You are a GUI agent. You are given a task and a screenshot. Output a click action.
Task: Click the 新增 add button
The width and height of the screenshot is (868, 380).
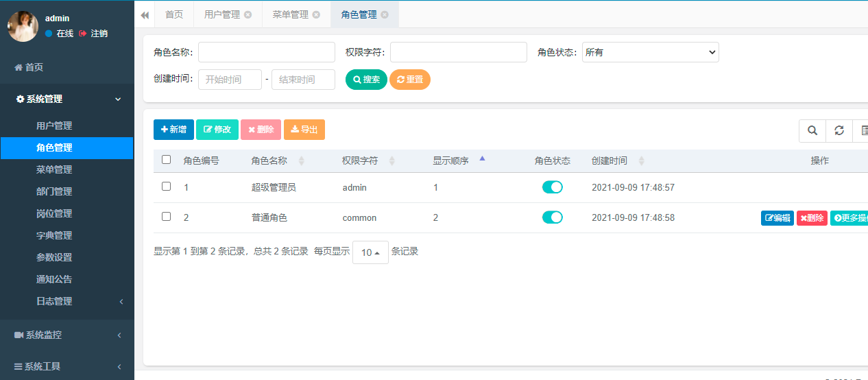[x=173, y=130]
